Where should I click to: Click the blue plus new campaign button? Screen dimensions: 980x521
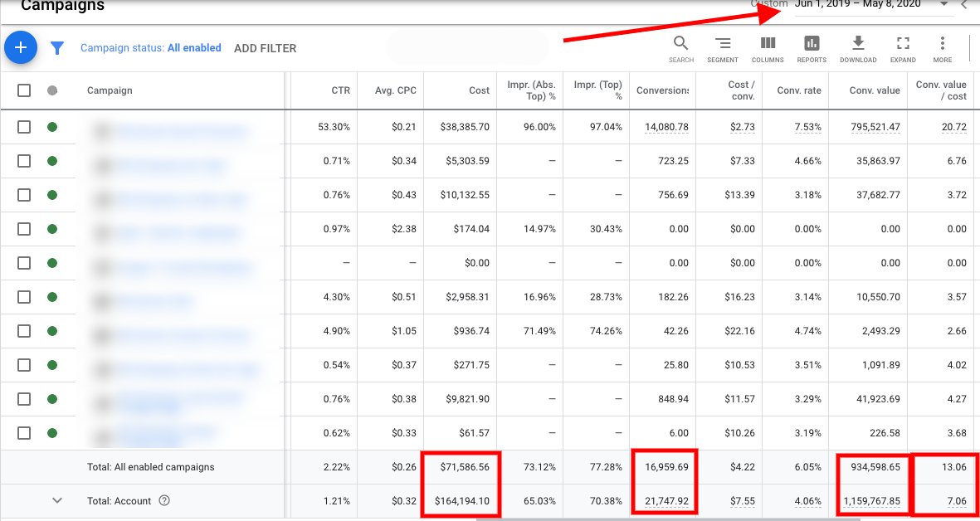21,48
